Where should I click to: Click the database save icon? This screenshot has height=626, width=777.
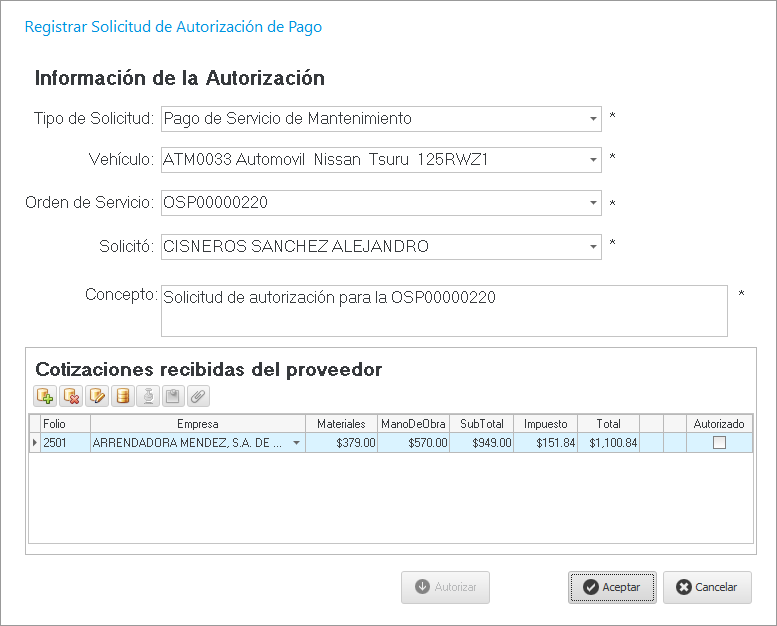pos(123,395)
